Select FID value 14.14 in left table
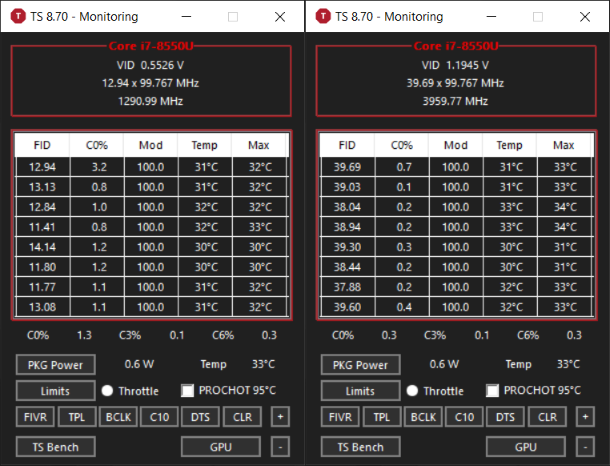Screen dimensions: 610x466 [x=42, y=247]
